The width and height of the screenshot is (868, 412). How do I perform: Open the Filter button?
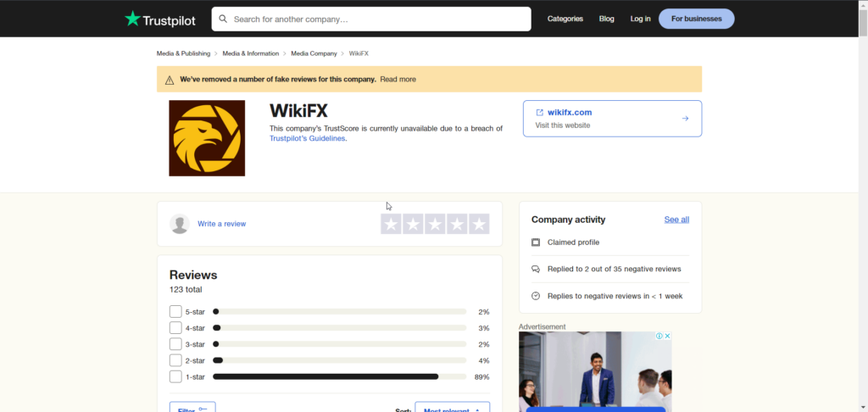coord(192,407)
